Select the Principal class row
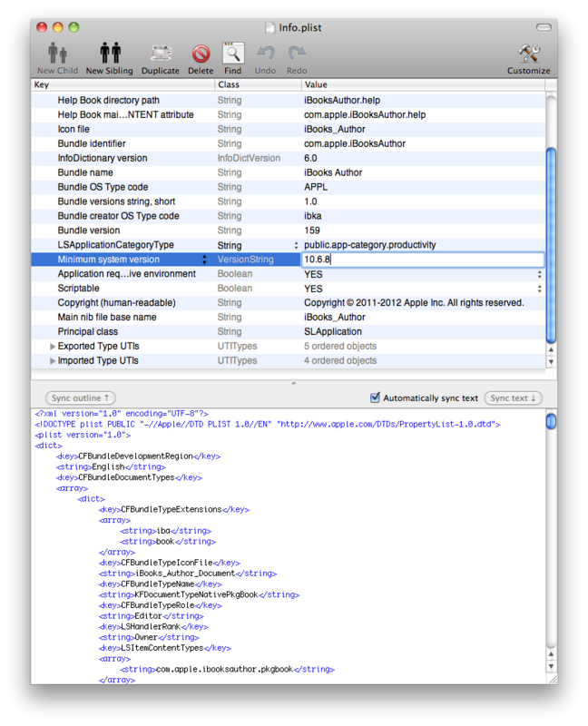Image resolution: width=588 pixels, height=726 pixels. [x=288, y=332]
